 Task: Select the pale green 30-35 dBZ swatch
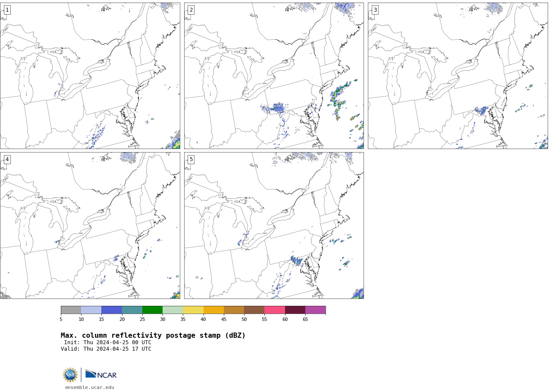172,310
